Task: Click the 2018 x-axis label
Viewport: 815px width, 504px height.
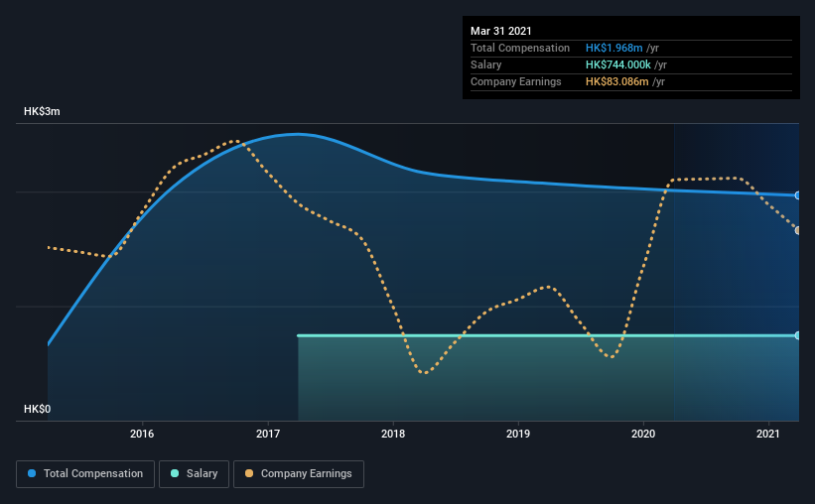Action: click(x=393, y=434)
